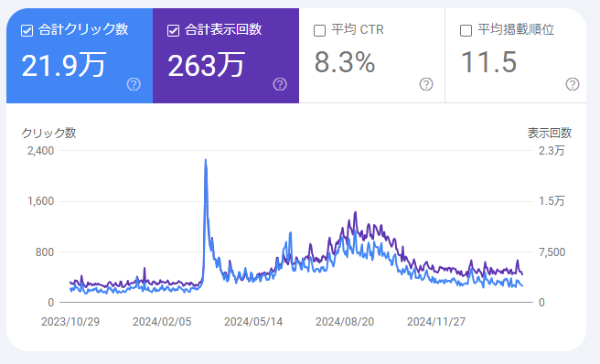Click the 2024/08/20 date label
Image resolution: width=600 pixels, height=364 pixels.
(x=345, y=322)
